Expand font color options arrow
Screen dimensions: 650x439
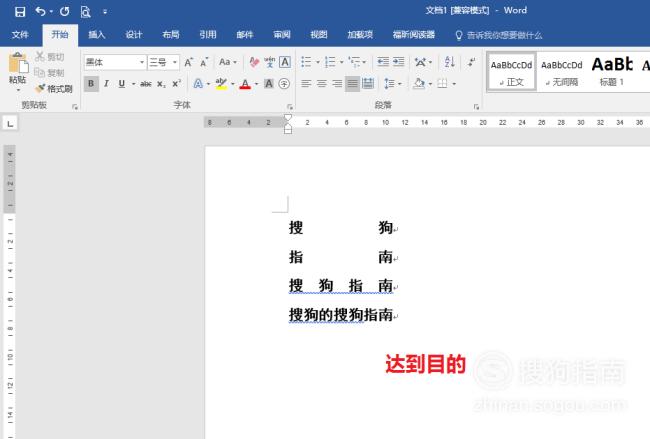pos(256,84)
